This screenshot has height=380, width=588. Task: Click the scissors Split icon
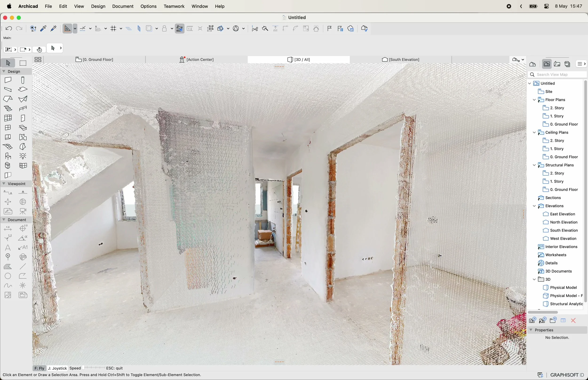tap(255, 29)
